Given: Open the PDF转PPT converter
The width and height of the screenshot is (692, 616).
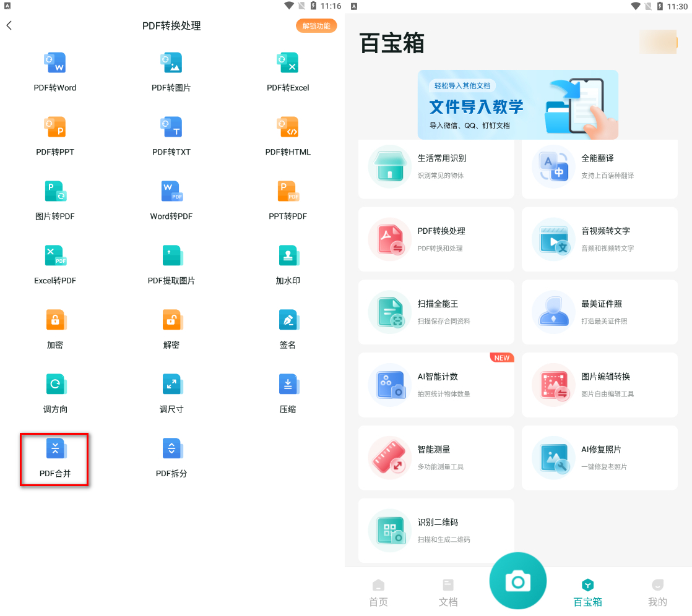Looking at the screenshot, I should [x=55, y=135].
